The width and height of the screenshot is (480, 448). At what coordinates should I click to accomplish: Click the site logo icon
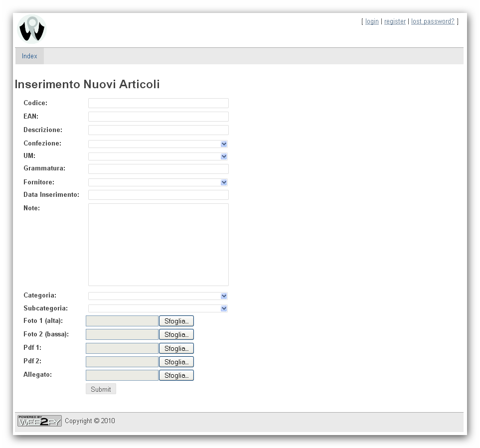(31, 29)
